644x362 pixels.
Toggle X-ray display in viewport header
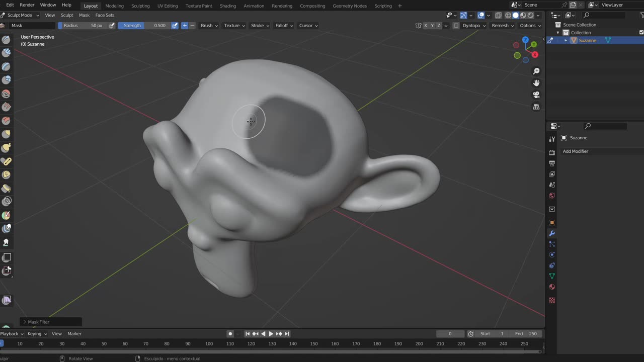pos(498,16)
